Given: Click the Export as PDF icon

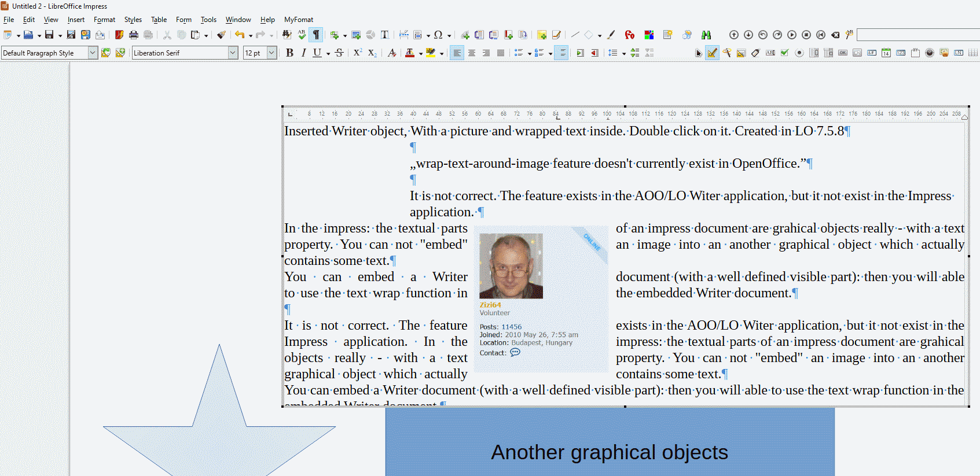Looking at the screenshot, I should pos(119,35).
